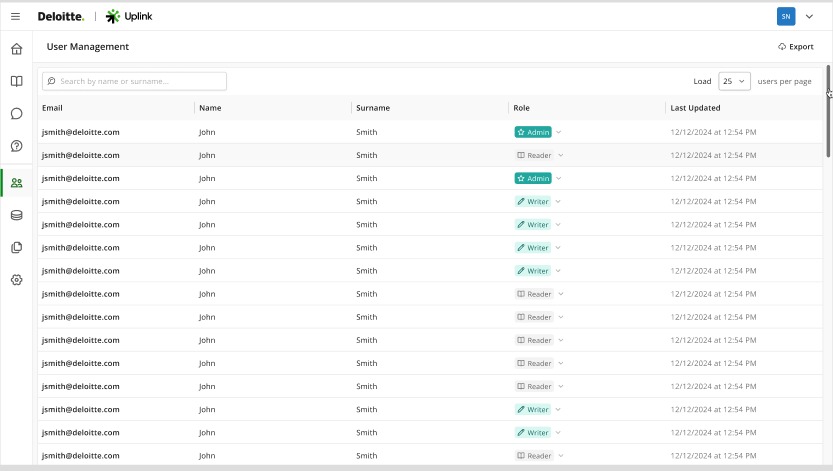Click the Email column header
The width and height of the screenshot is (833, 471).
click(x=52, y=108)
